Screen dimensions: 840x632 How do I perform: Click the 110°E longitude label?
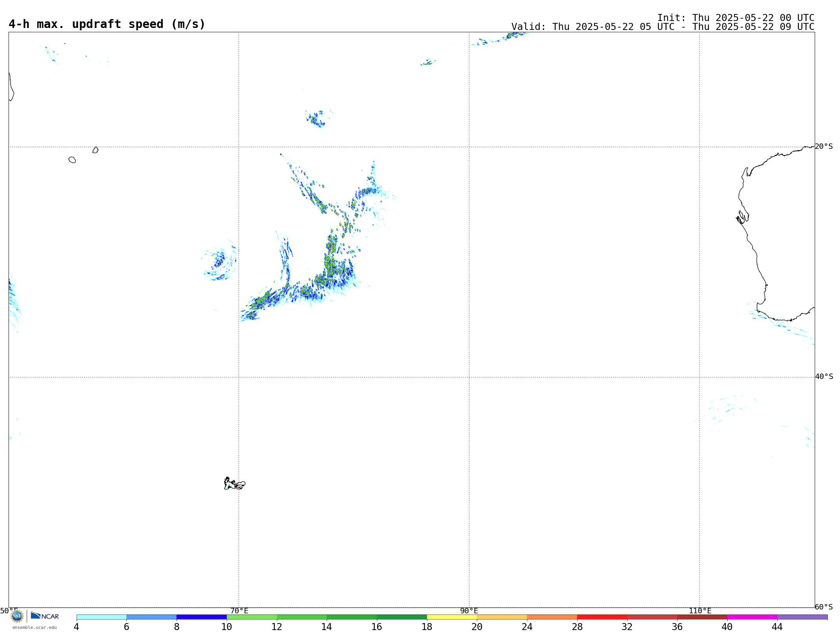pos(700,611)
